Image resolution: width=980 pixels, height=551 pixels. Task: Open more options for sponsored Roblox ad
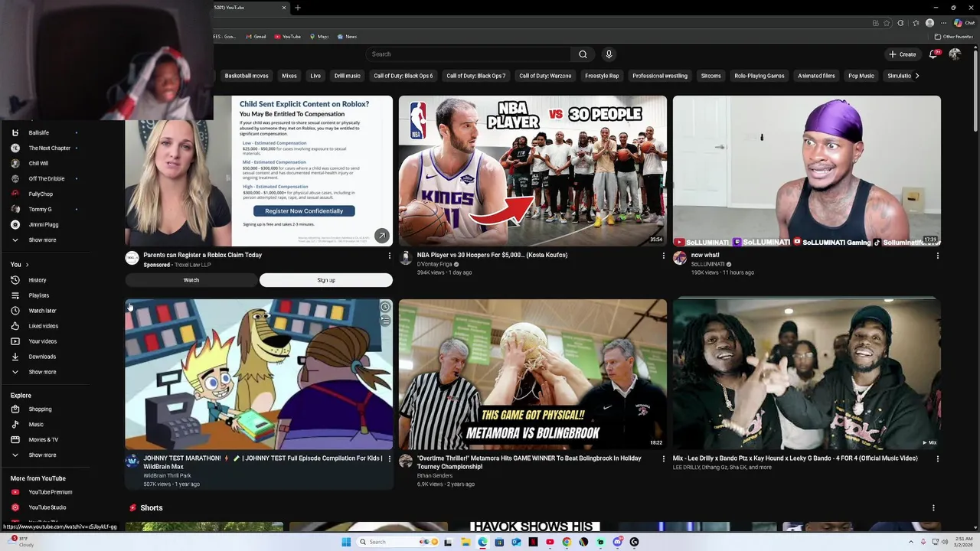click(389, 256)
